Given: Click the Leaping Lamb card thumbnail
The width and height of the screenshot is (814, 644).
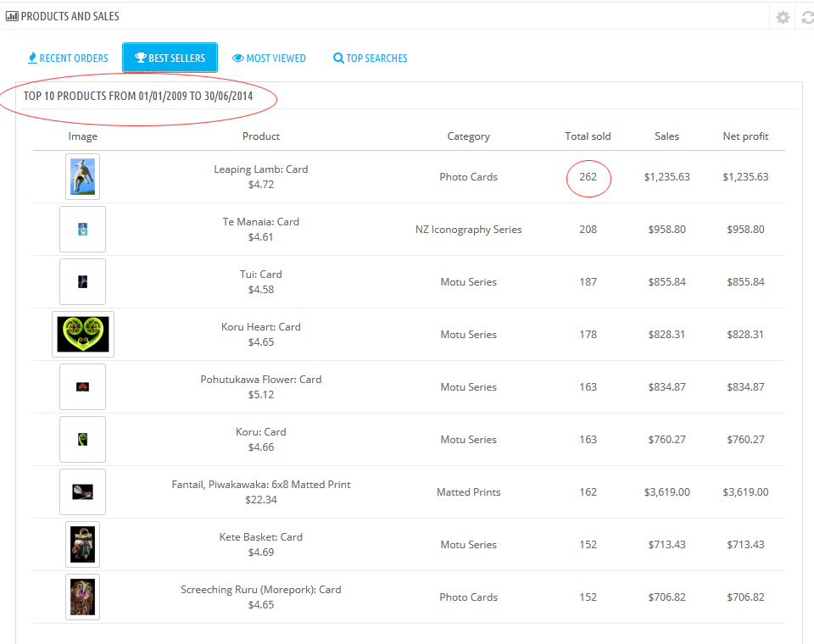Looking at the screenshot, I should [x=82, y=176].
